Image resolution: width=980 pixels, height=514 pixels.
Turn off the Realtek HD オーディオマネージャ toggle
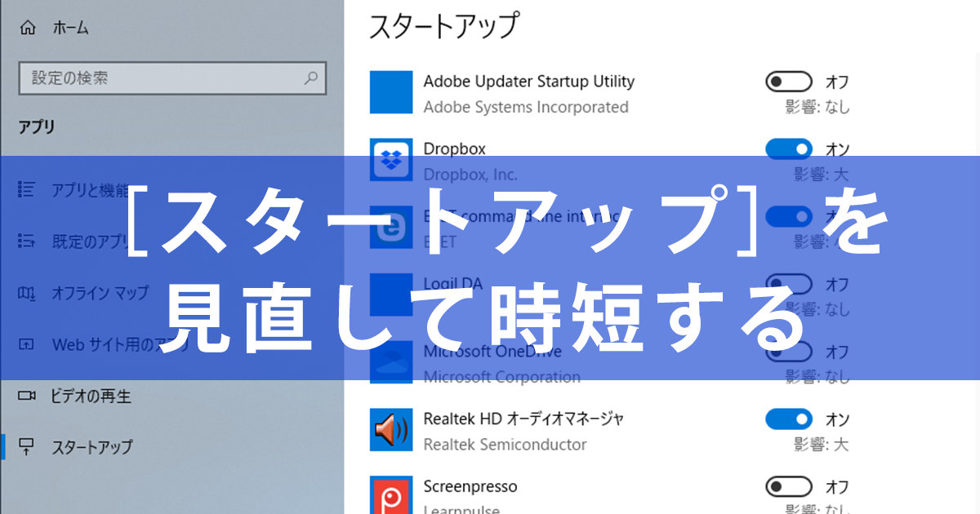tap(789, 419)
